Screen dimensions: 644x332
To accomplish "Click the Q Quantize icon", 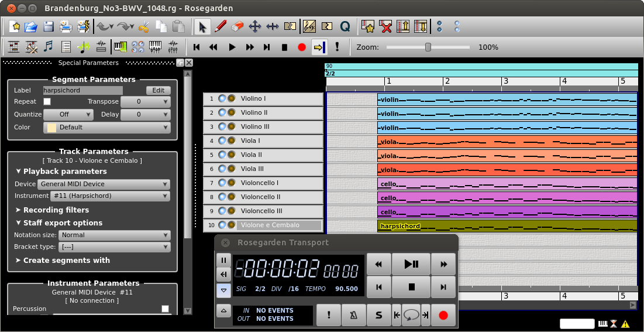I will tap(345, 27).
